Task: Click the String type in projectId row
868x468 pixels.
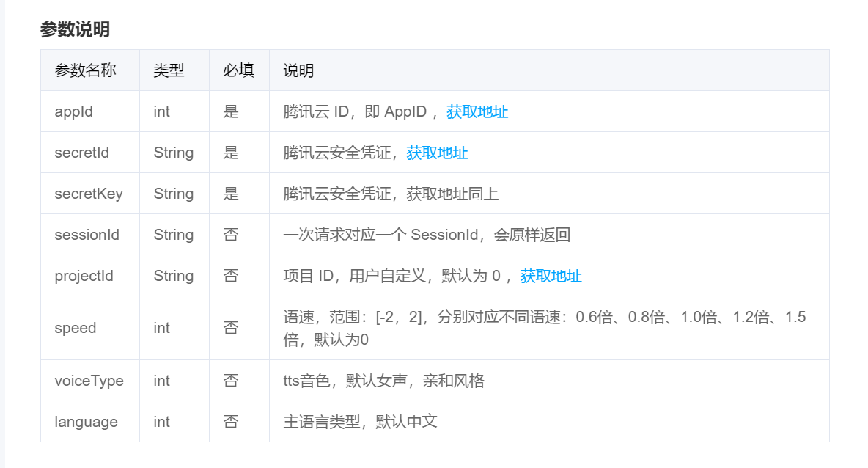Action: [174, 276]
